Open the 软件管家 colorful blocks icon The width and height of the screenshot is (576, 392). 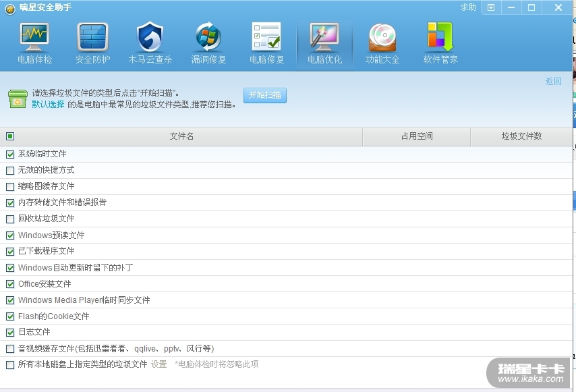[440, 36]
